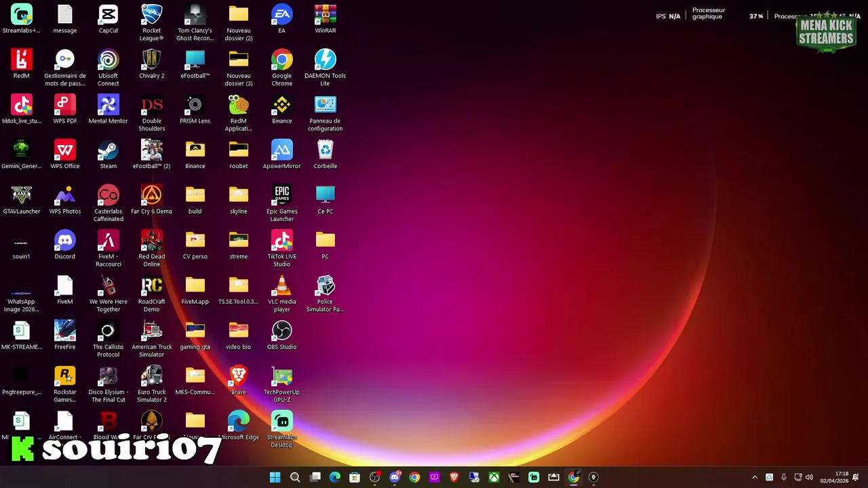Open the gaming gta folder
868x488 pixels.
tap(195, 335)
